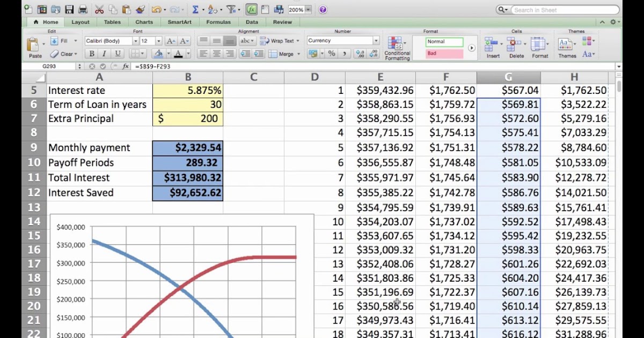Click the Wrap Text button
This screenshot has width=644, height=338.
[281, 41]
